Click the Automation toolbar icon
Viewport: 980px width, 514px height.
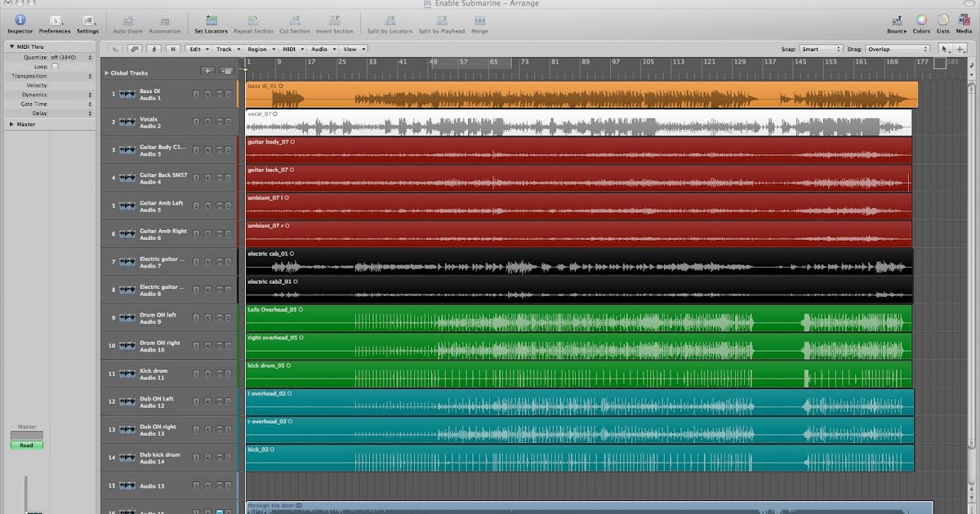pyautogui.click(x=165, y=22)
